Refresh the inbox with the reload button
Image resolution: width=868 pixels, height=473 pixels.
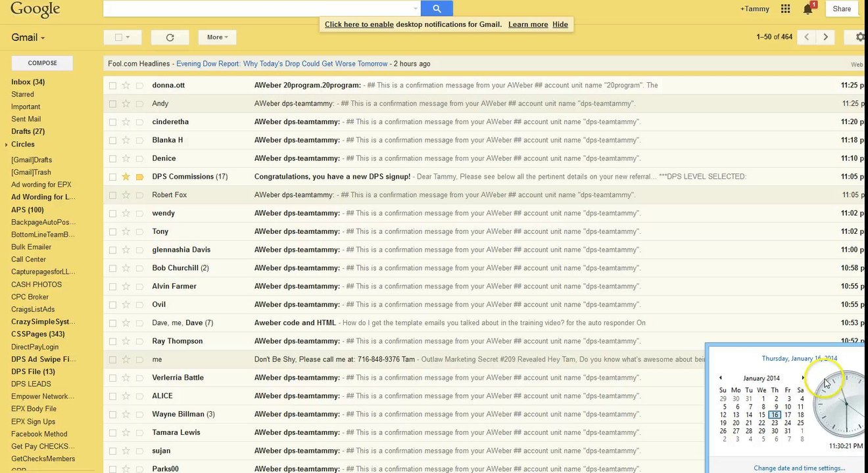[x=170, y=37]
